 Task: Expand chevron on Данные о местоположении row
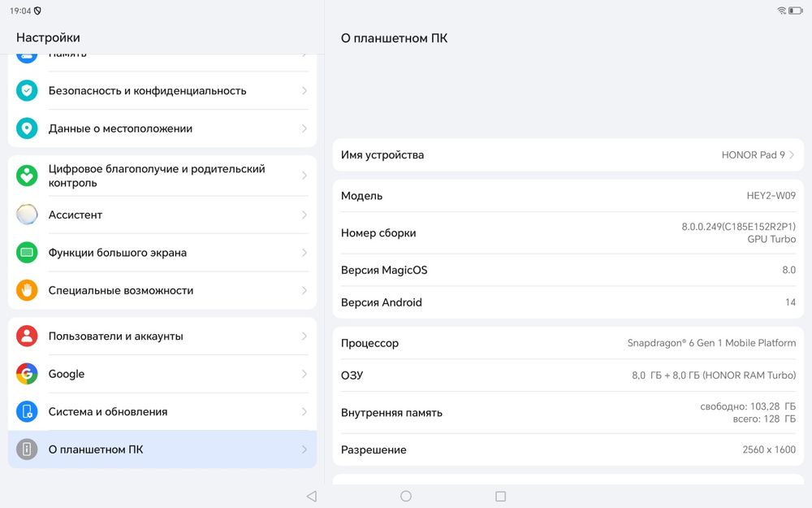(x=304, y=128)
